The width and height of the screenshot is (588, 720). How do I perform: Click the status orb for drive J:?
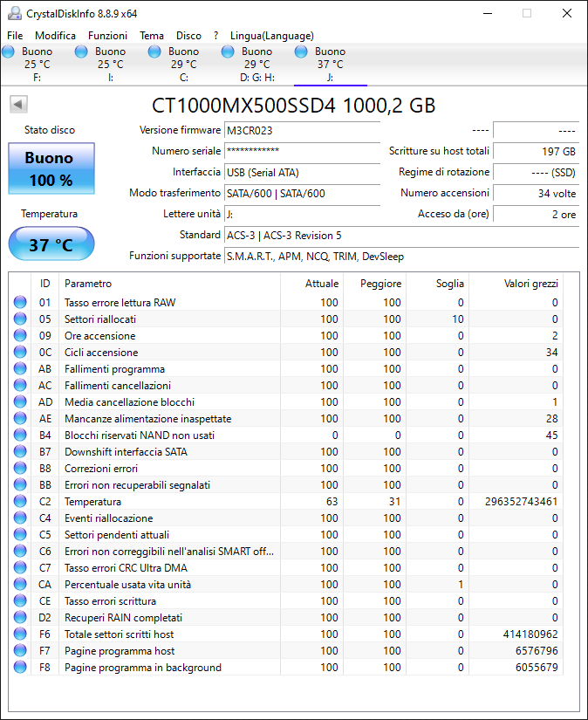(x=301, y=51)
